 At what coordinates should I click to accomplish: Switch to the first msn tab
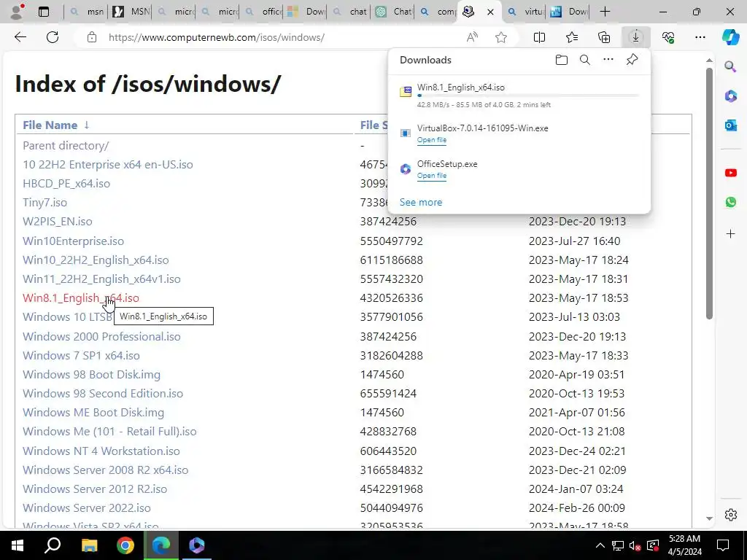pyautogui.click(x=86, y=12)
